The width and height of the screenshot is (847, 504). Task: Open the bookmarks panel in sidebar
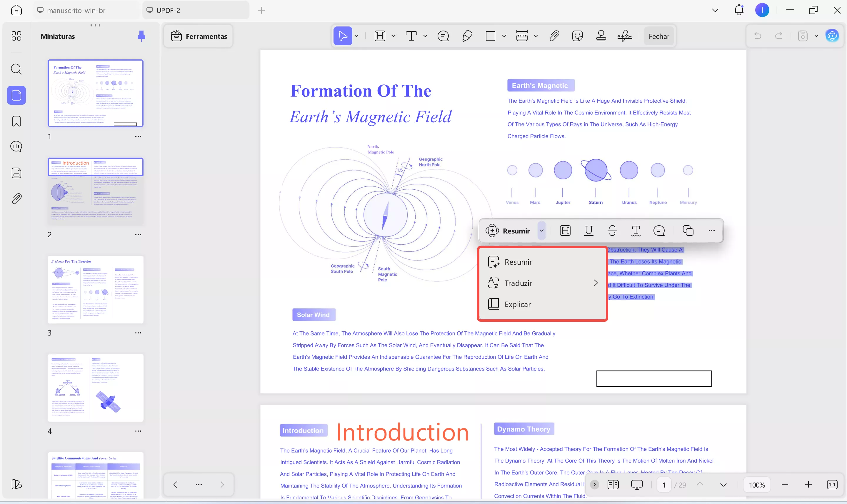point(16,121)
